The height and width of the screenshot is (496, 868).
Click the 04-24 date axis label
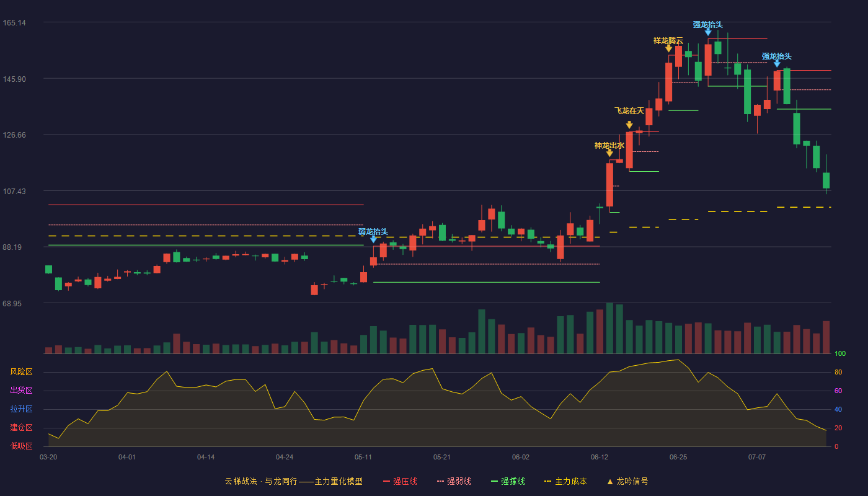[285, 457]
